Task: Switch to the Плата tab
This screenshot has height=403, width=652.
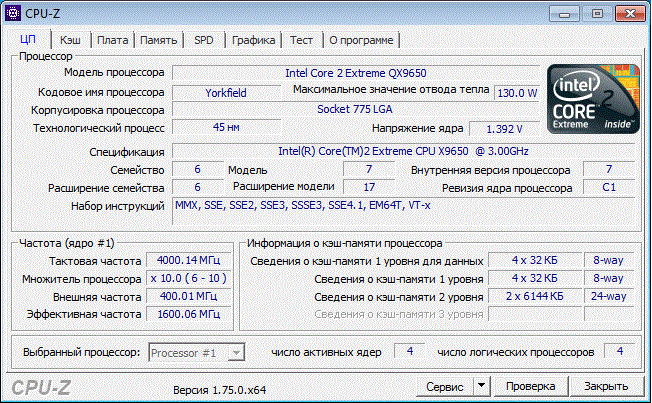Action: coord(113,40)
